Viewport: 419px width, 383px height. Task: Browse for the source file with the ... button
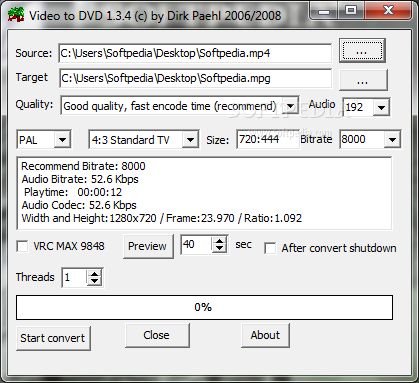coord(362,51)
